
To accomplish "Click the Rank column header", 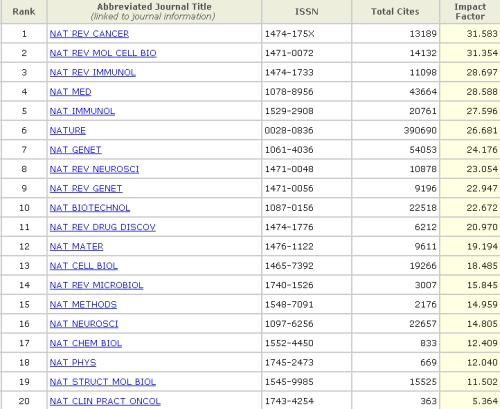I will tap(24, 12).
